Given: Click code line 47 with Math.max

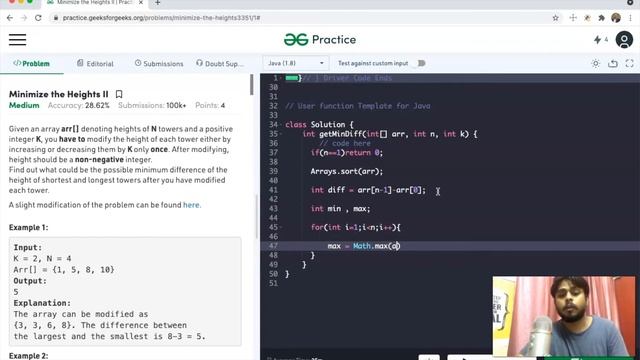Looking at the screenshot, I should point(363,246).
